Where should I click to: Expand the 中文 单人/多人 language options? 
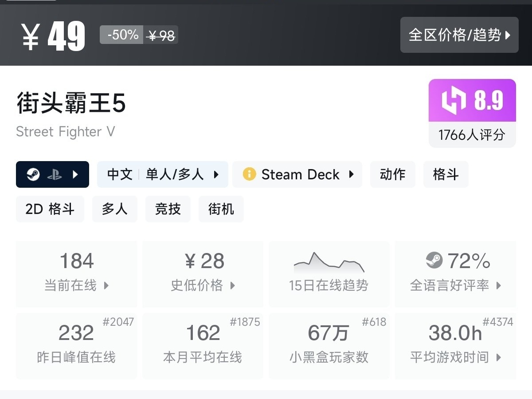[216, 174]
